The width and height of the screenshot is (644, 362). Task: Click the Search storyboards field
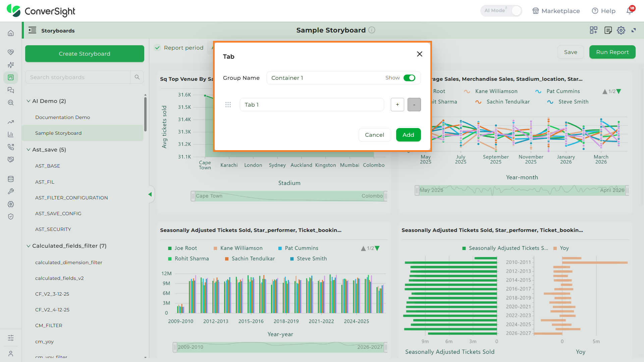click(x=78, y=77)
